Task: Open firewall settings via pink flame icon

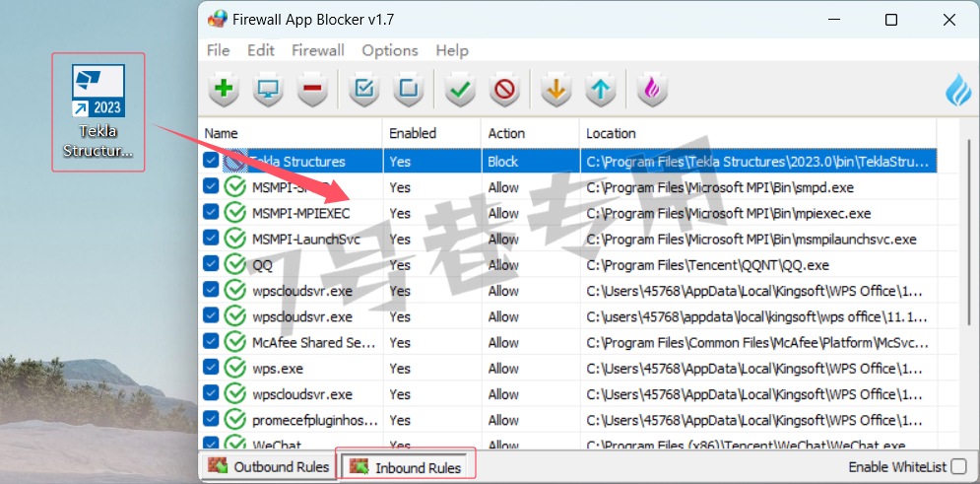Action: (652, 90)
